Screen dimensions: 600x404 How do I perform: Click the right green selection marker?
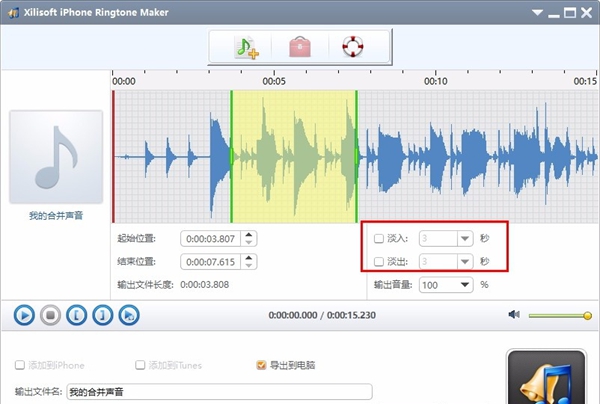(356, 156)
